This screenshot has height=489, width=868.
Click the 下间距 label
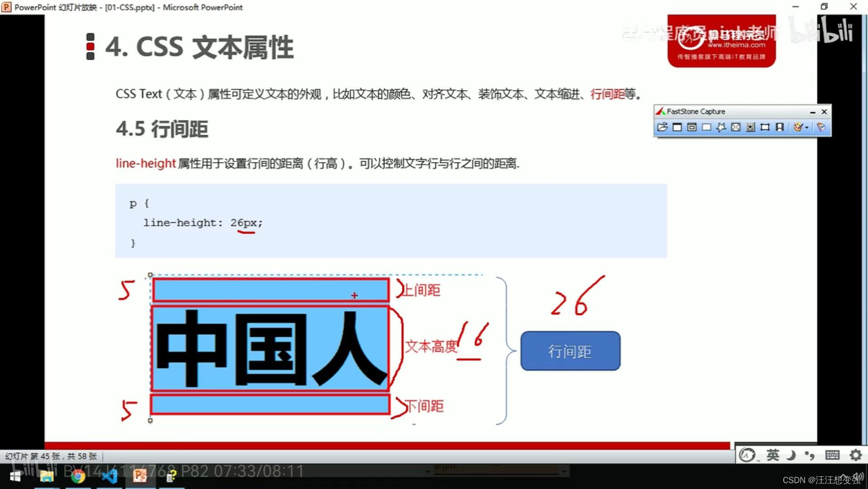click(x=424, y=406)
